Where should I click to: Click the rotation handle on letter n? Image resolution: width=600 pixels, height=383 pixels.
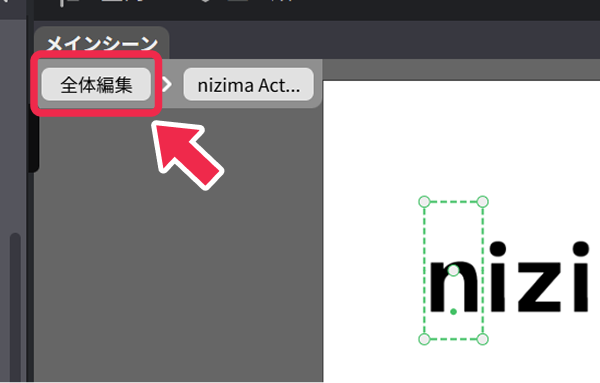pyautogui.click(x=453, y=271)
